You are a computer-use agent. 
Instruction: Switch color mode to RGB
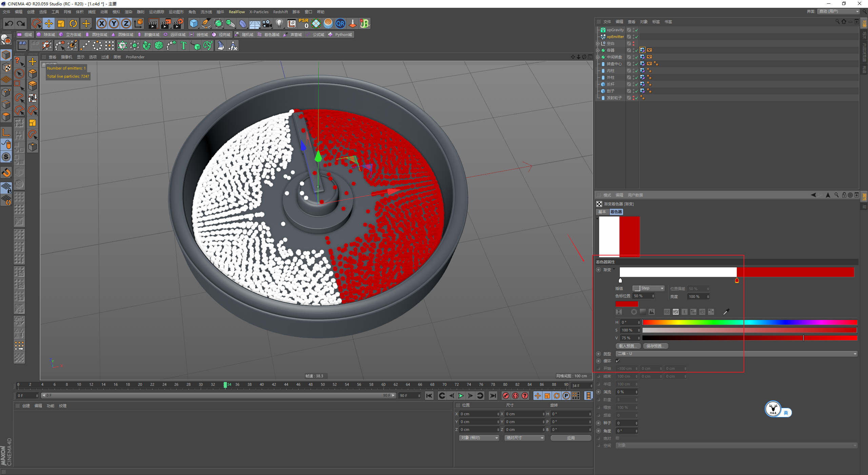click(x=667, y=312)
